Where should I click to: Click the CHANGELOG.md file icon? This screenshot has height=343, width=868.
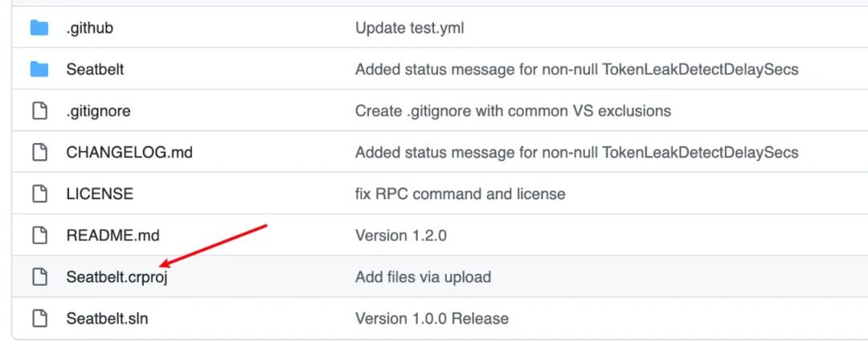pyautogui.click(x=39, y=152)
